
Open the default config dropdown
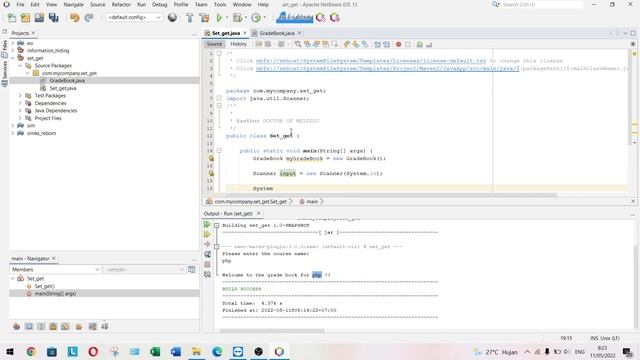tap(134, 18)
